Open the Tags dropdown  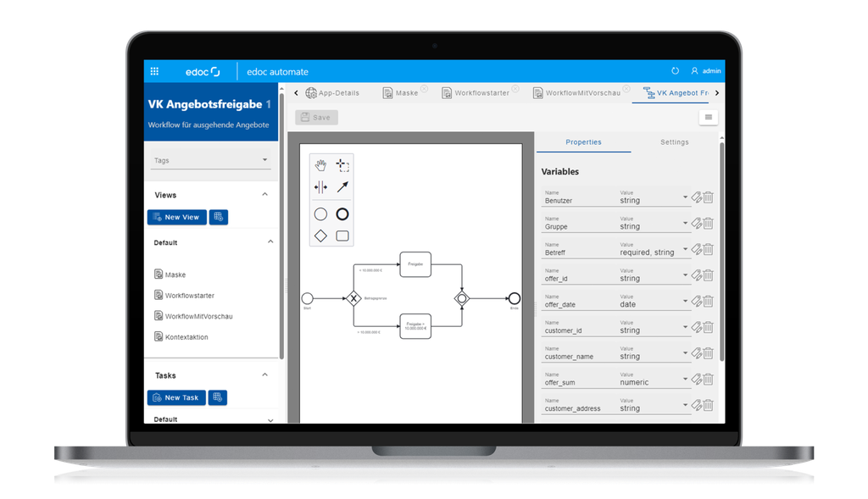point(210,160)
